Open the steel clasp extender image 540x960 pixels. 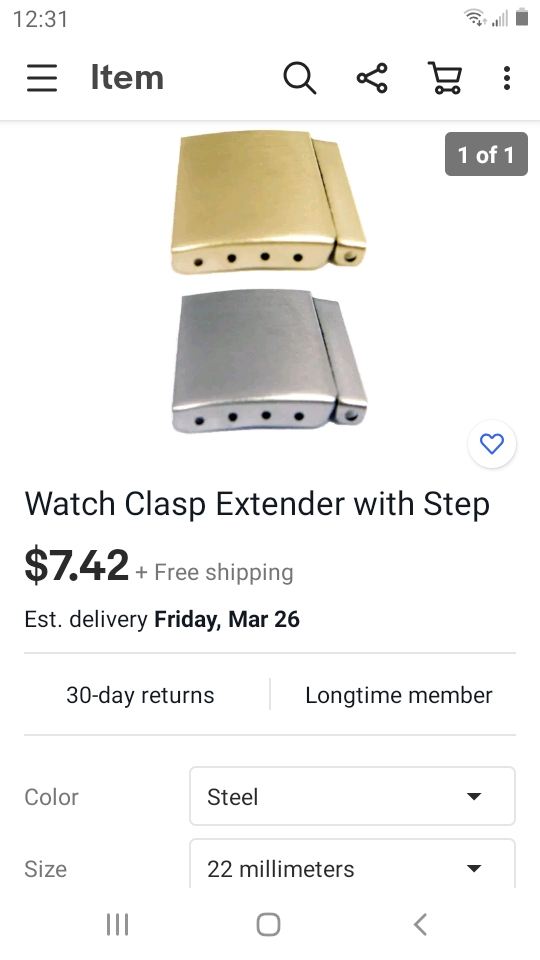[x=269, y=361]
